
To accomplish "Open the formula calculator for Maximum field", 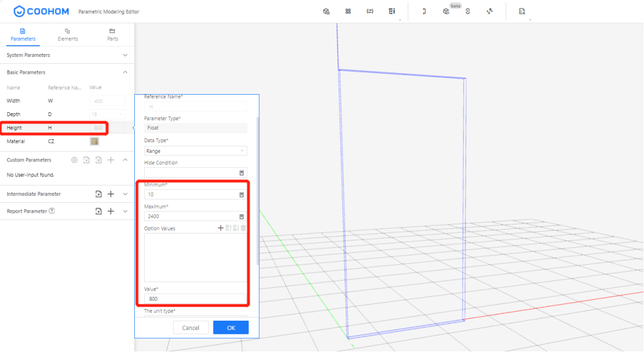I will point(242,217).
